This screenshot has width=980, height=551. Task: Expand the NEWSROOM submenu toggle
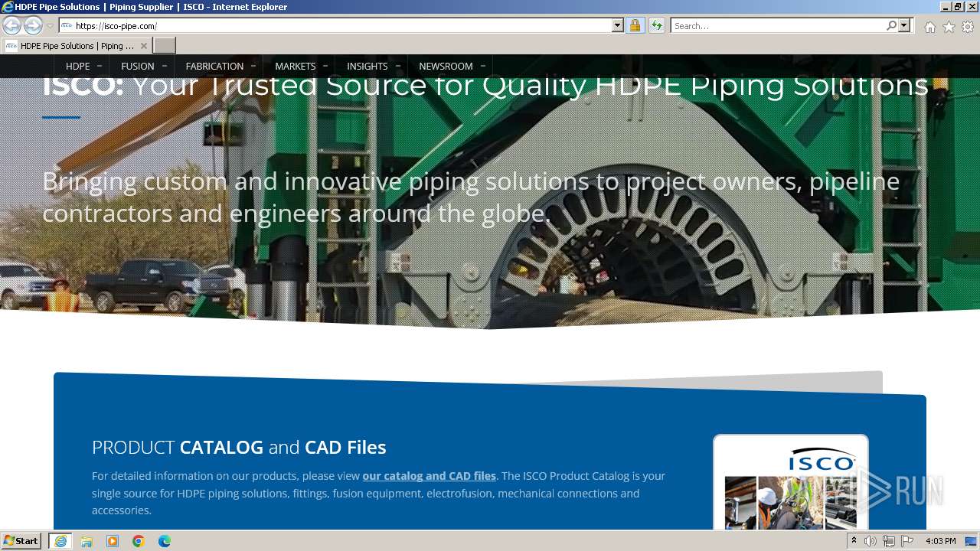coord(483,66)
